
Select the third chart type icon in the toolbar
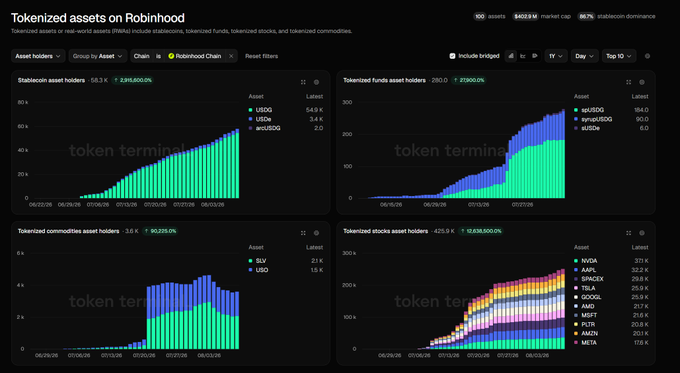pyautogui.click(x=535, y=56)
